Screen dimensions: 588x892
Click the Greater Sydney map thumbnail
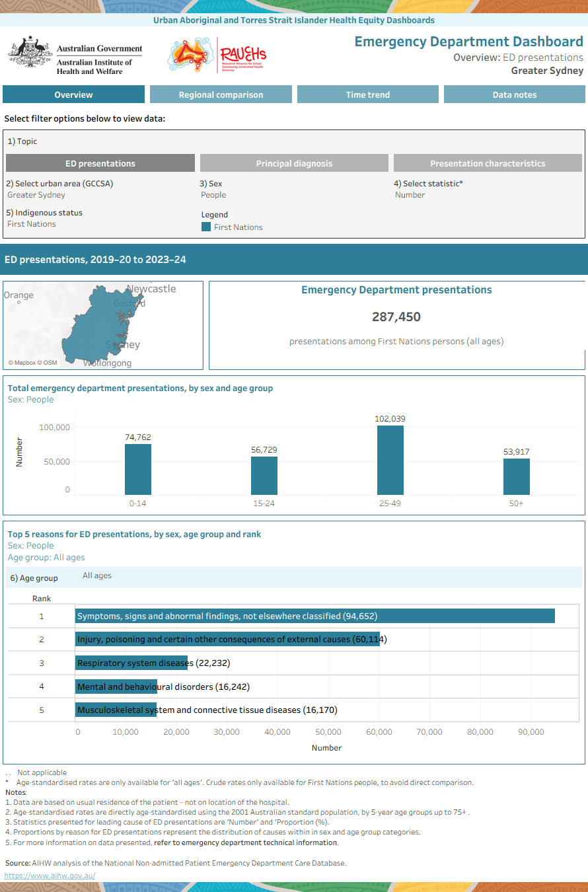click(x=103, y=325)
